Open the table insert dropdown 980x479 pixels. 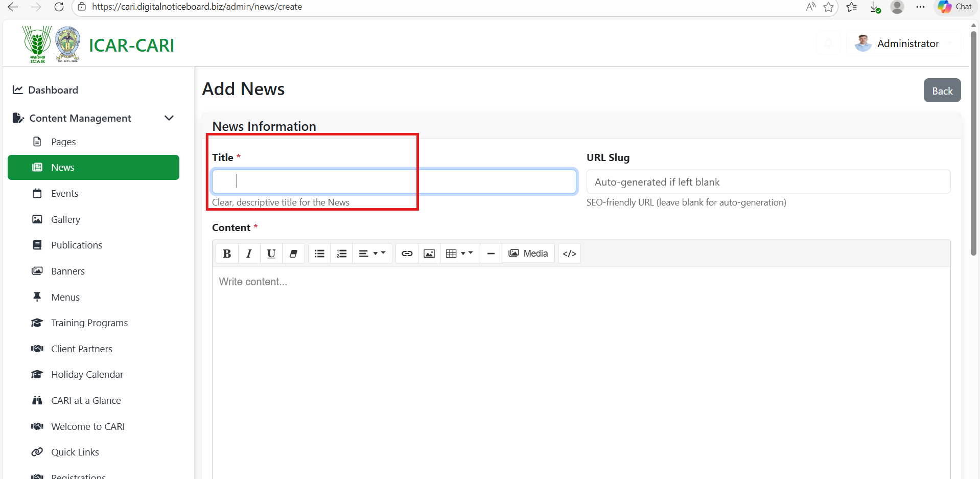click(459, 254)
